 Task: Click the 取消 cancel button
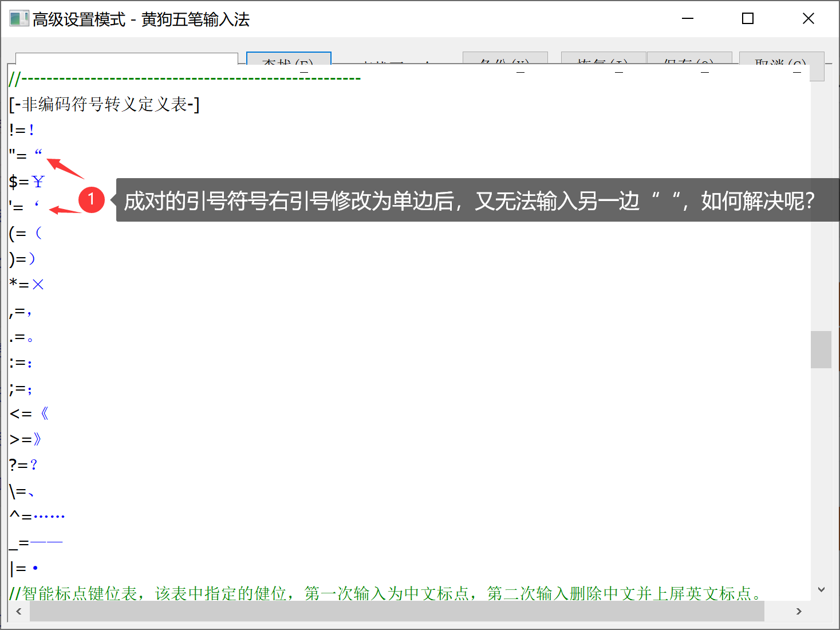781,59
